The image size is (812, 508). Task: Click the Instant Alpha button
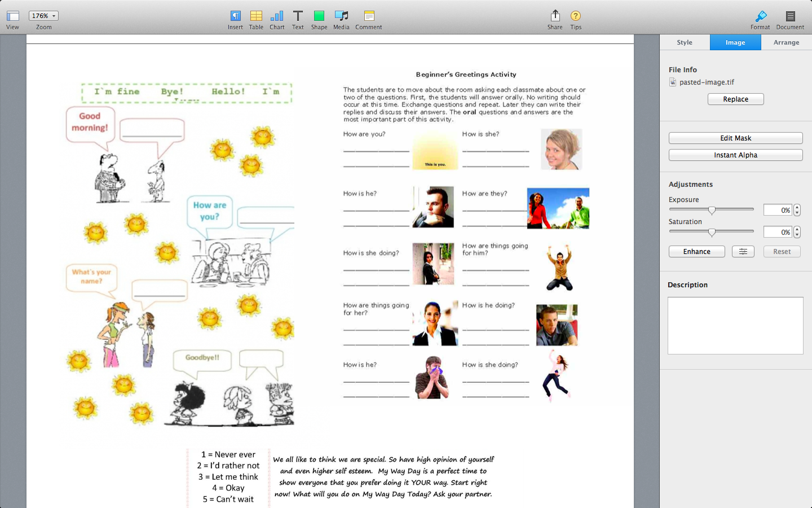pyautogui.click(x=735, y=155)
